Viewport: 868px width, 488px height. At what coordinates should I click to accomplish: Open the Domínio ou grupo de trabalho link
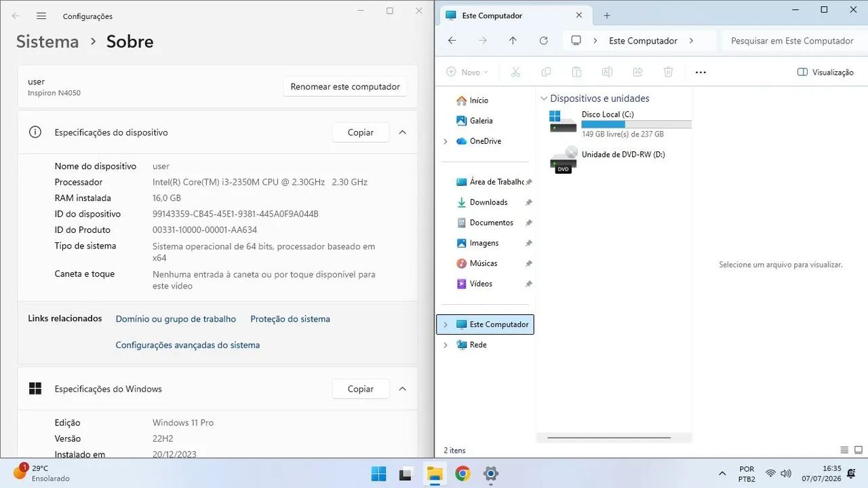tap(176, 319)
